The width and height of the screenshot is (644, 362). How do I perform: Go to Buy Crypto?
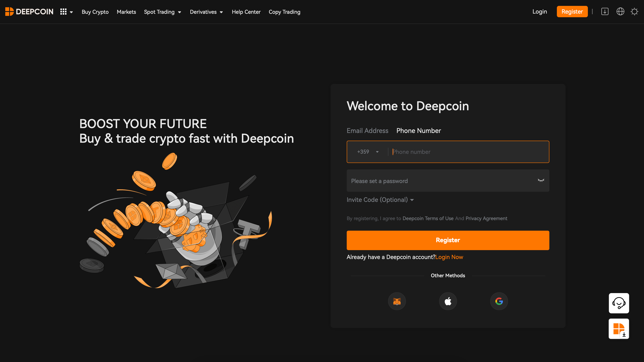(x=95, y=12)
